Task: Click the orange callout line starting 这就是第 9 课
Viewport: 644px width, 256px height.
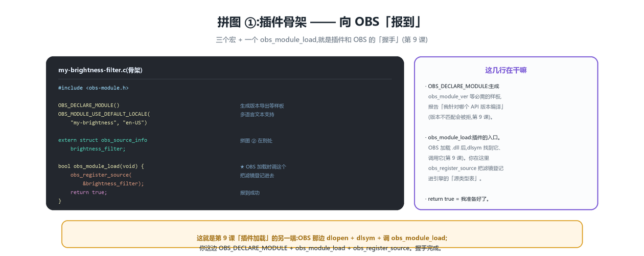Action: pyautogui.click(x=322, y=238)
